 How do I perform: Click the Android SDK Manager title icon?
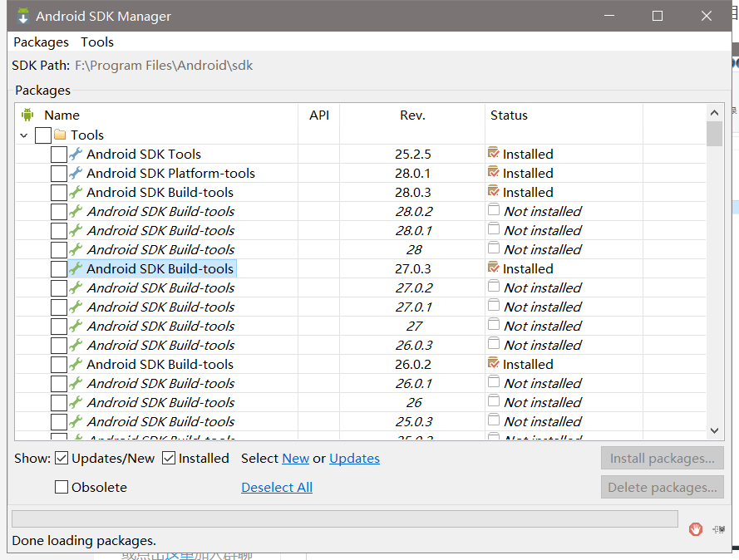tap(23, 16)
